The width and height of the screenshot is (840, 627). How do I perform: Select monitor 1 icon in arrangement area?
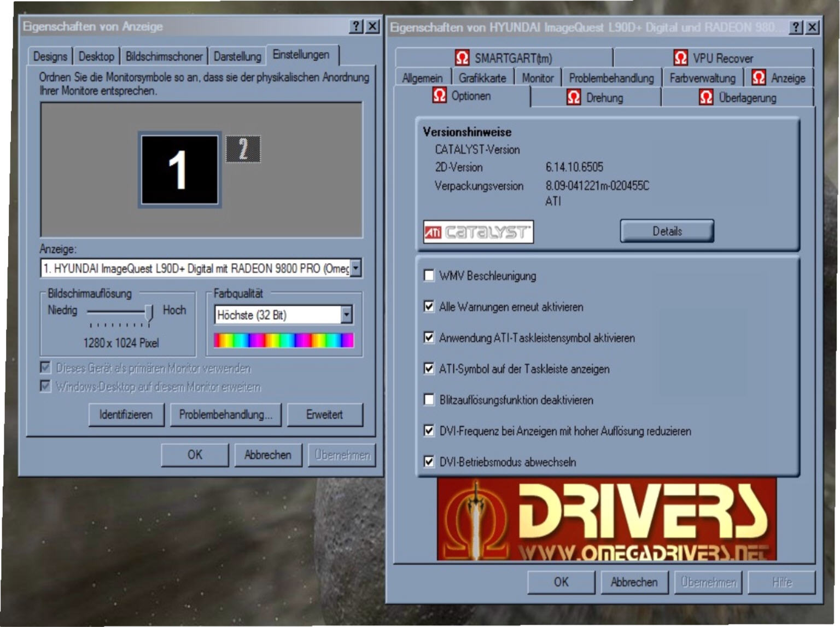coord(179,170)
